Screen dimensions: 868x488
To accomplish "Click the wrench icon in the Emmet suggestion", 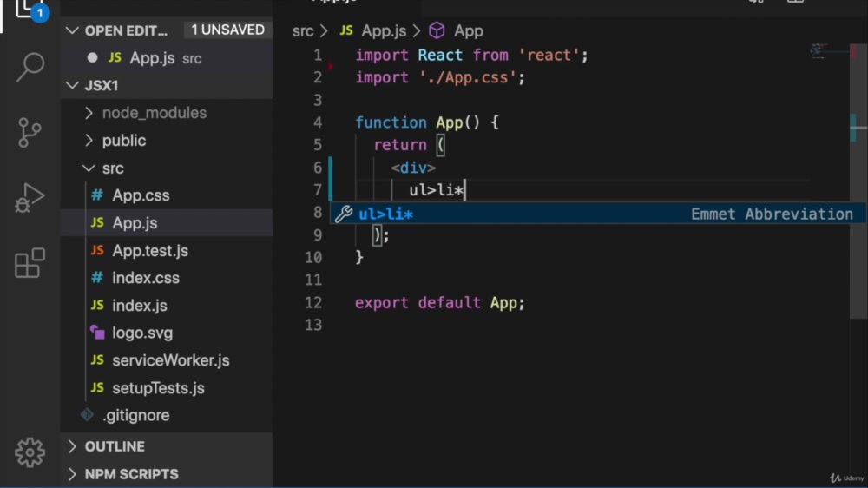I will coord(344,214).
